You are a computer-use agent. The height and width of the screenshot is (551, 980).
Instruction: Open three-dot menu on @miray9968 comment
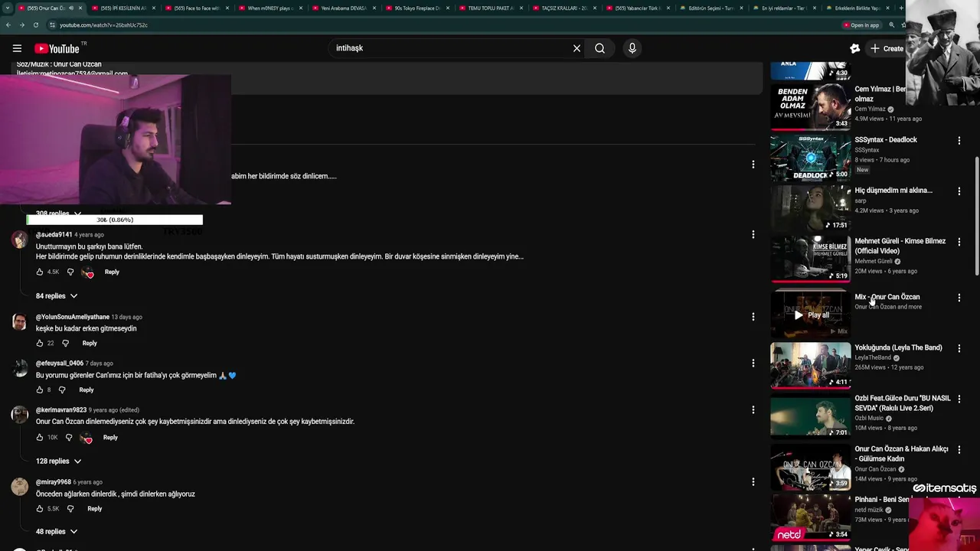pyautogui.click(x=753, y=482)
